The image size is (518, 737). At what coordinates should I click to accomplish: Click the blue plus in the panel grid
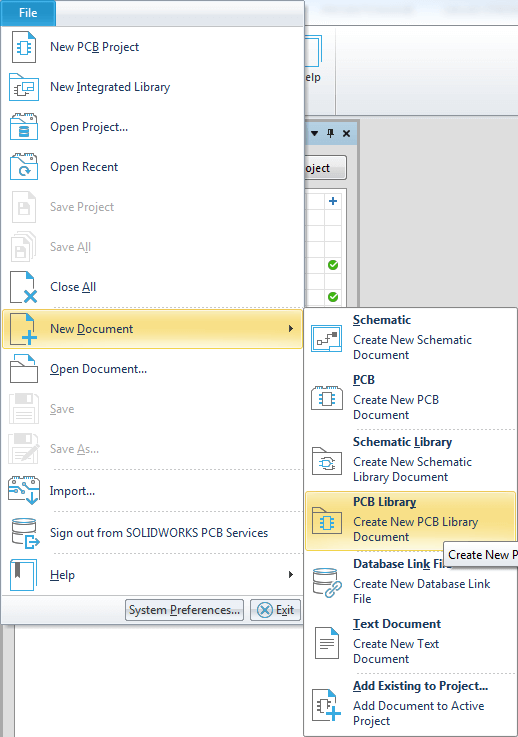[333, 201]
